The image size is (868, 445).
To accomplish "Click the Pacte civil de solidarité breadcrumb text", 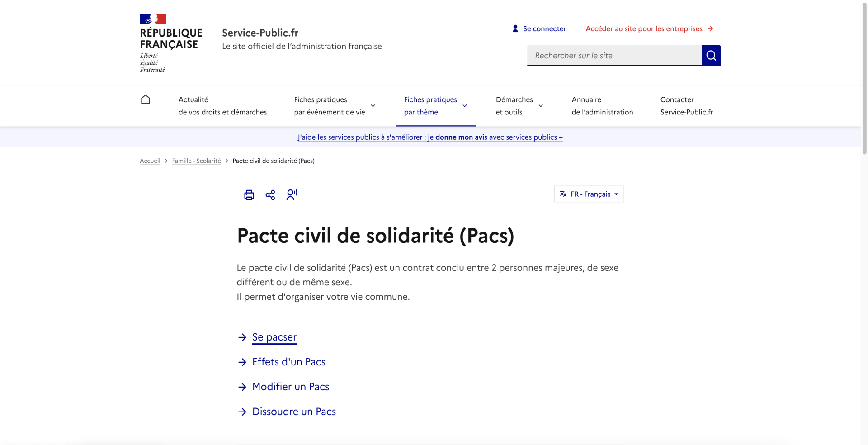I will [274, 161].
